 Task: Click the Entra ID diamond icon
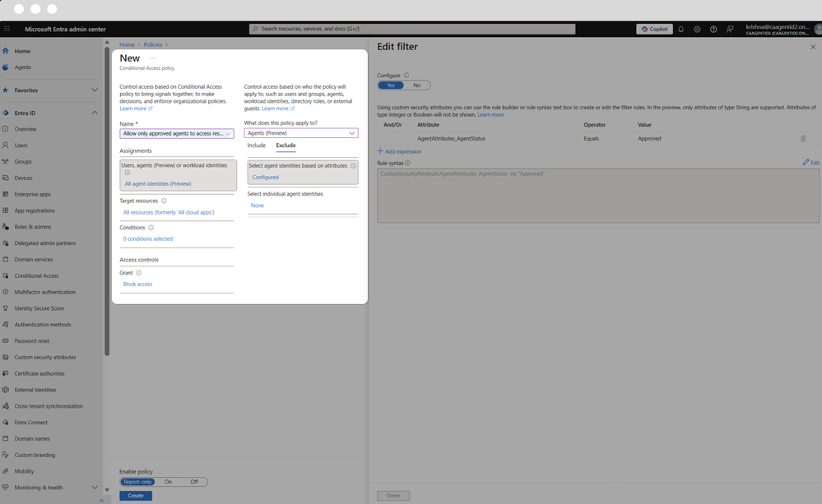pos(5,113)
